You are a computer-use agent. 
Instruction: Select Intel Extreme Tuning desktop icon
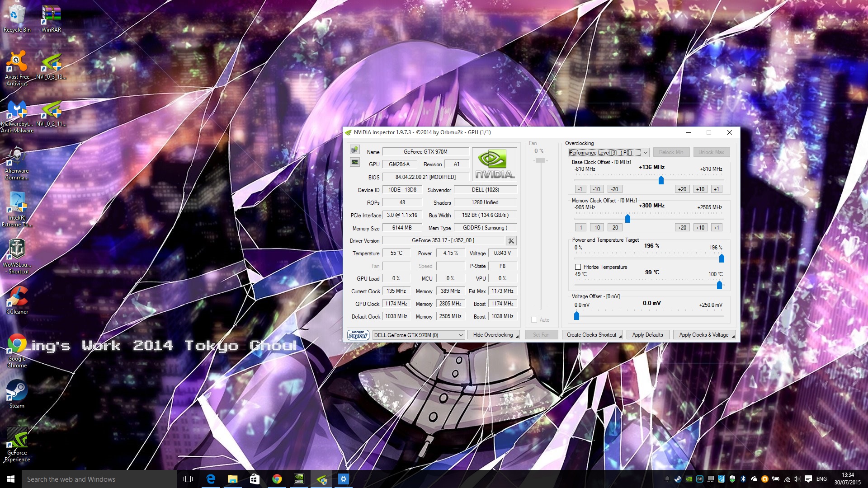pyautogui.click(x=17, y=210)
